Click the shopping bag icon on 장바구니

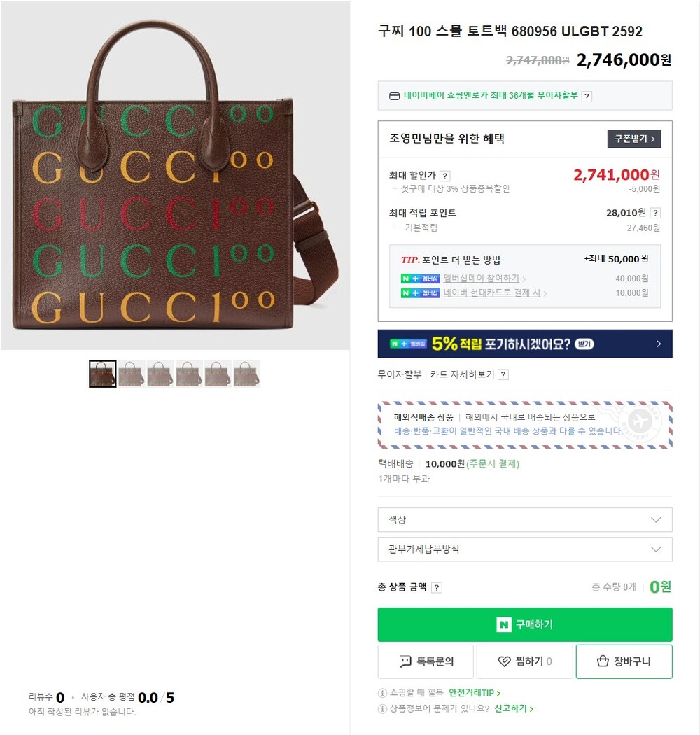coord(603,661)
